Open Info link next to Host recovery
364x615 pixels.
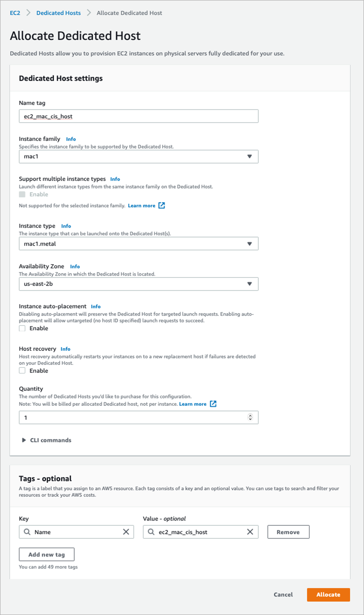[x=65, y=349]
